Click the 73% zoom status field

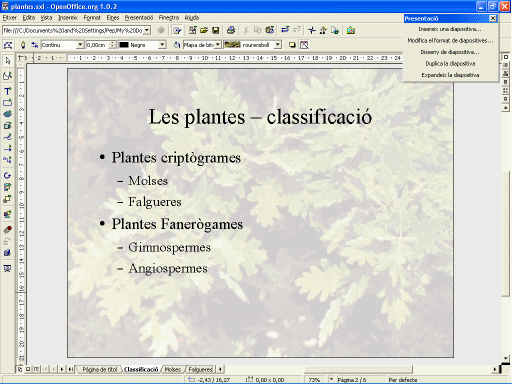click(x=314, y=380)
